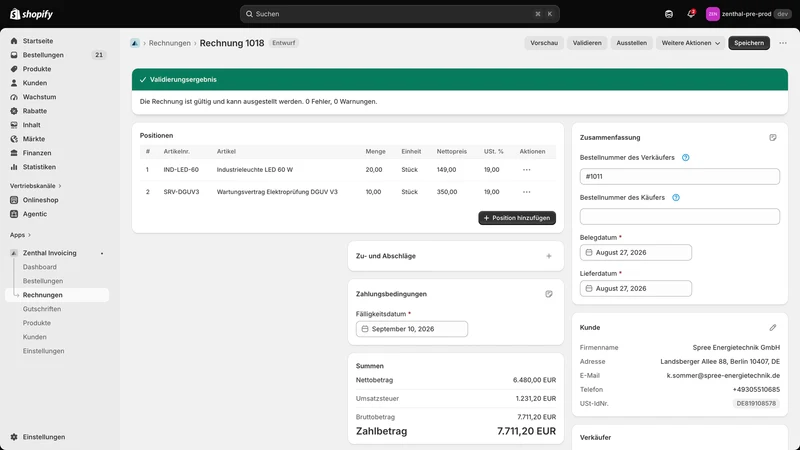Click the company name Spree Energietechnik GmbH

click(x=736, y=347)
